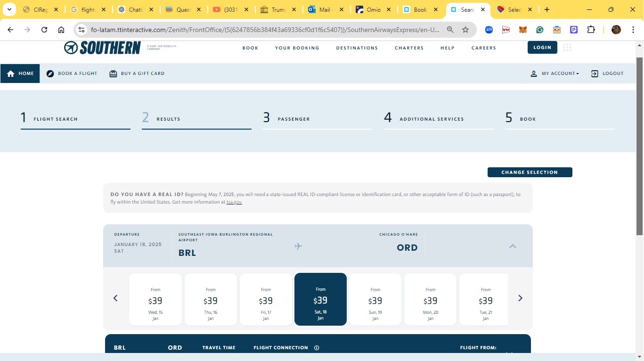This screenshot has width=644, height=361.
Task: Select the Wed, 15 Jan fare
Action: tap(155, 299)
